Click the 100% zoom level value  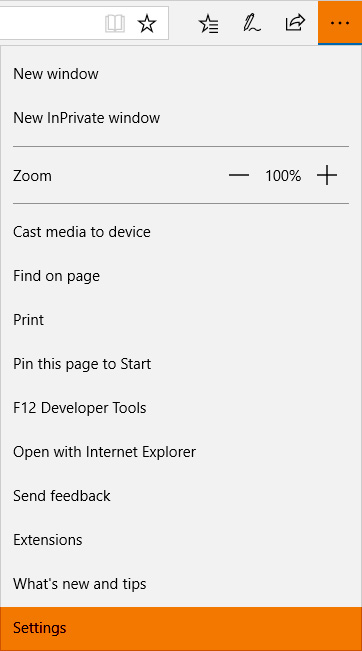point(283,176)
